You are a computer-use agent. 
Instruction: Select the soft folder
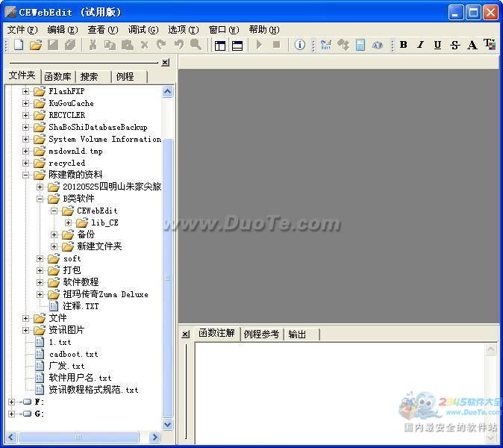(x=72, y=258)
